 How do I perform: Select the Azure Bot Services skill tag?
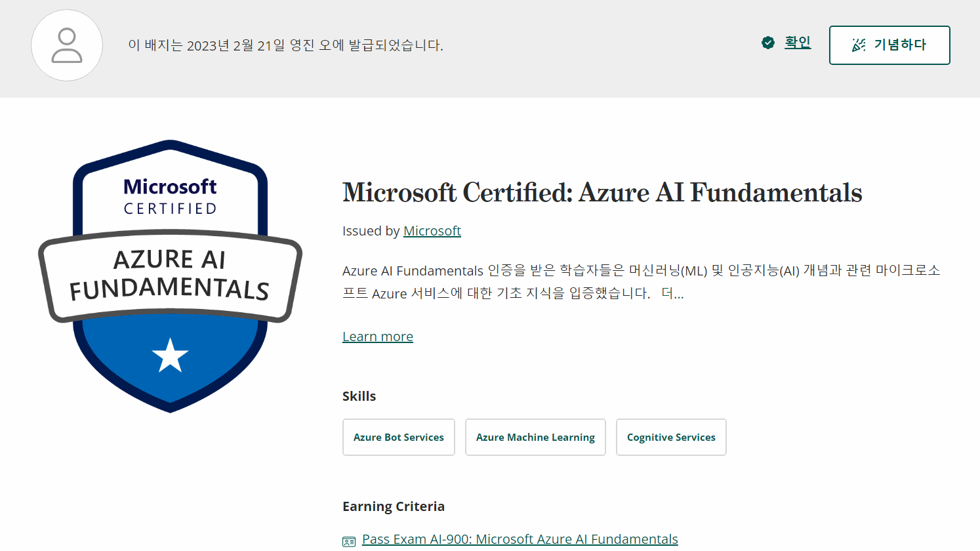point(398,437)
